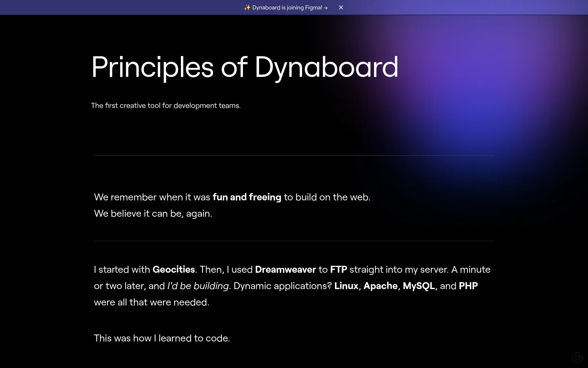
Task: Click the bold word 'PHP'
Action: tap(468, 286)
